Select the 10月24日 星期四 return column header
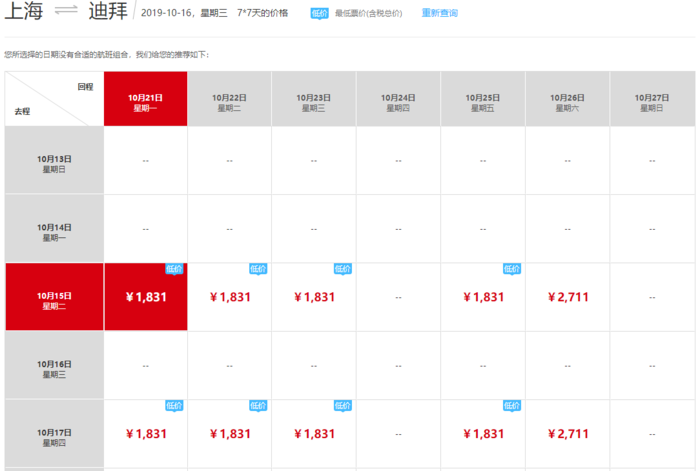Image resolution: width=700 pixels, height=471 pixels. [398, 102]
